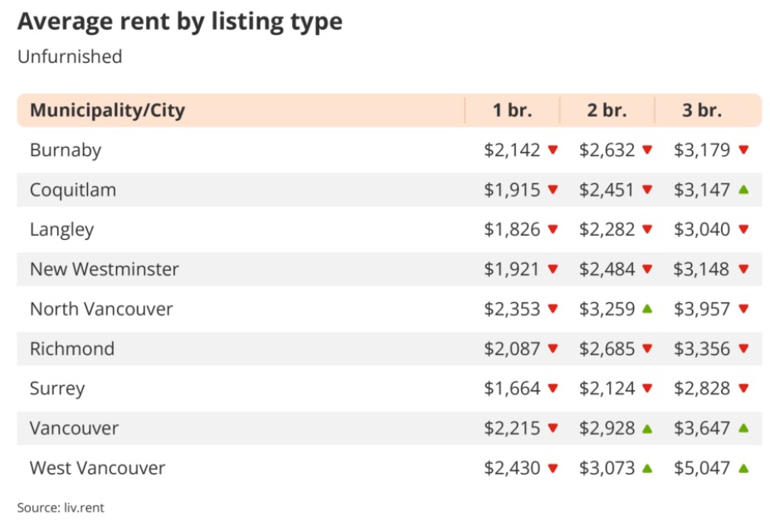Click the 2 br. column header
Image resolution: width=770 pixels, height=532 pixels.
click(x=607, y=110)
